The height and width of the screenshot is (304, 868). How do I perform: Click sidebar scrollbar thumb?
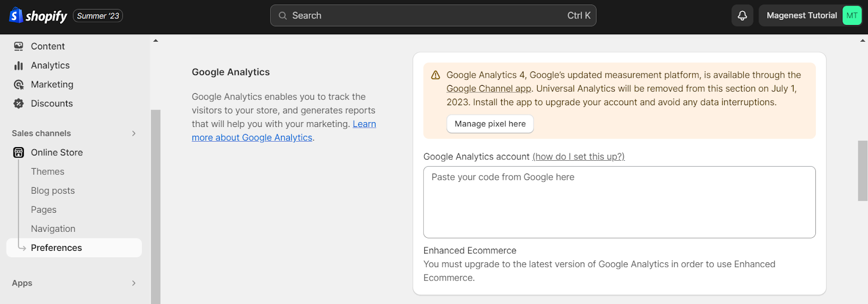click(x=156, y=207)
